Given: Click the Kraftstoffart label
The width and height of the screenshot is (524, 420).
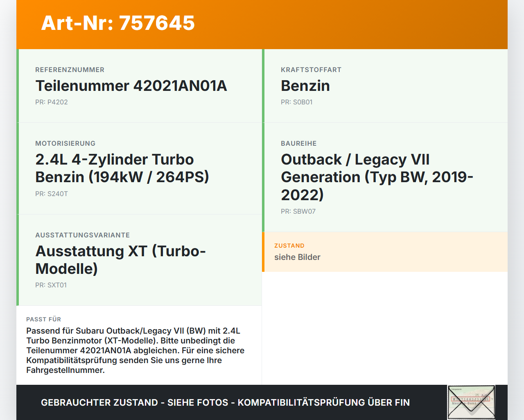Looking at the screenshot, I should (311, 70).
